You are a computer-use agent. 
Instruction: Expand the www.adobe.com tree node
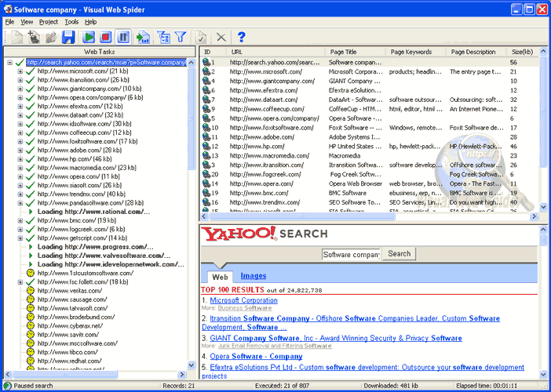(x=20, y=151)
